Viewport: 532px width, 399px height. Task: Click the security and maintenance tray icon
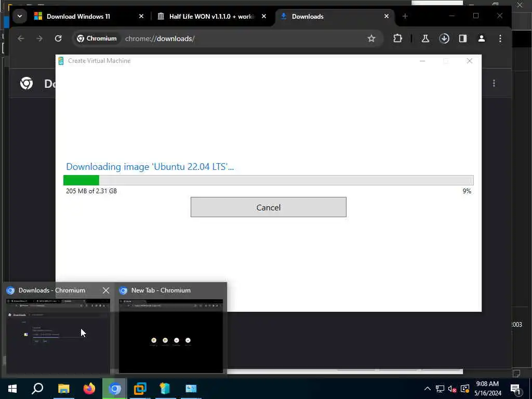pyautogui.click(x=465, y=389)
